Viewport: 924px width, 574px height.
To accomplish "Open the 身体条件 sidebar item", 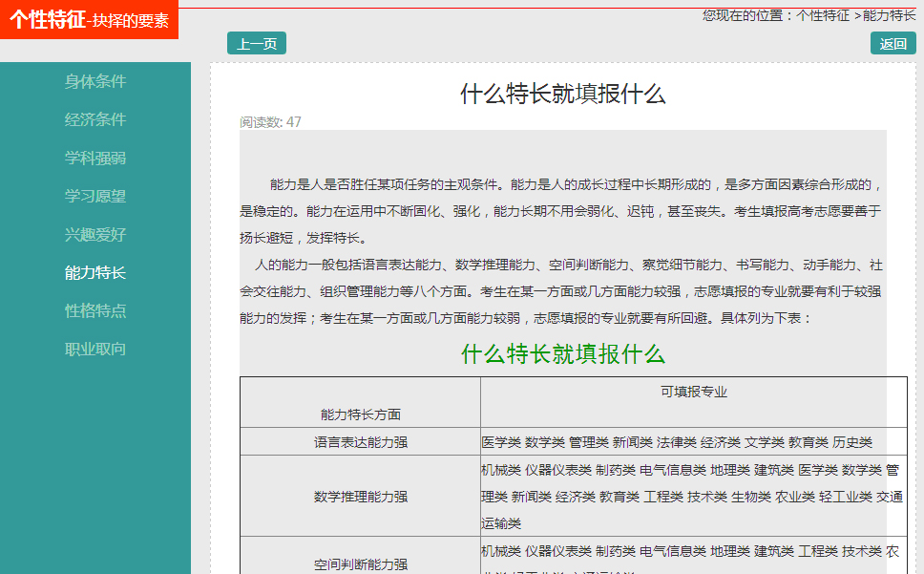I will 94,82.
